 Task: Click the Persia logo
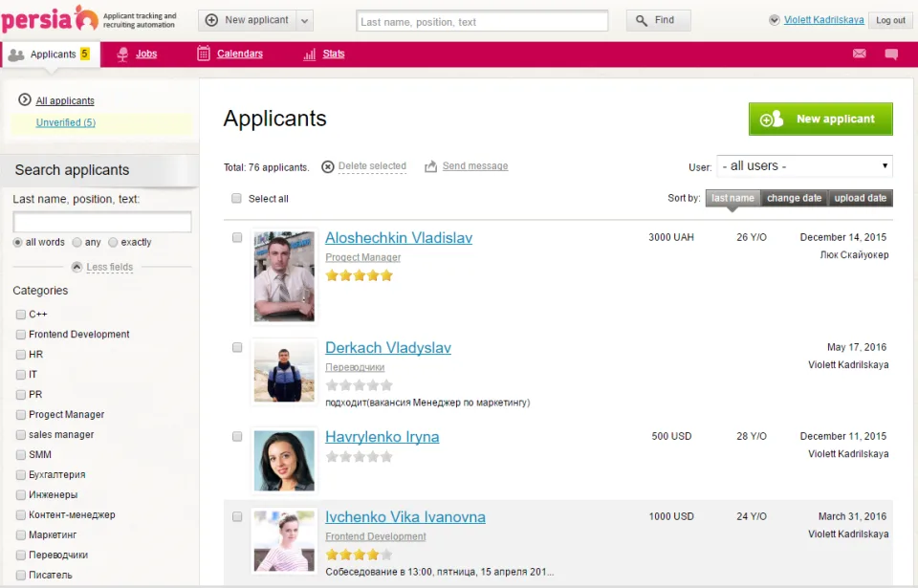[x=50, y=19]
